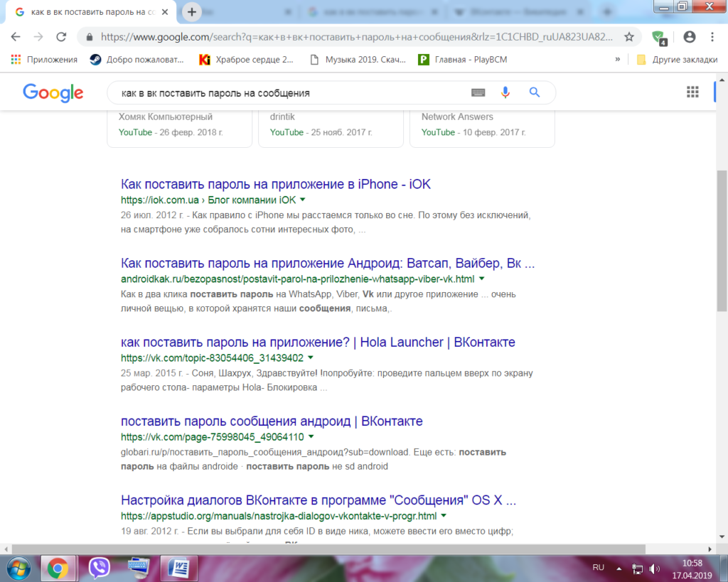Open the drintik YouTube video card
Screen dimensions: 728x582
click(331, 129)
